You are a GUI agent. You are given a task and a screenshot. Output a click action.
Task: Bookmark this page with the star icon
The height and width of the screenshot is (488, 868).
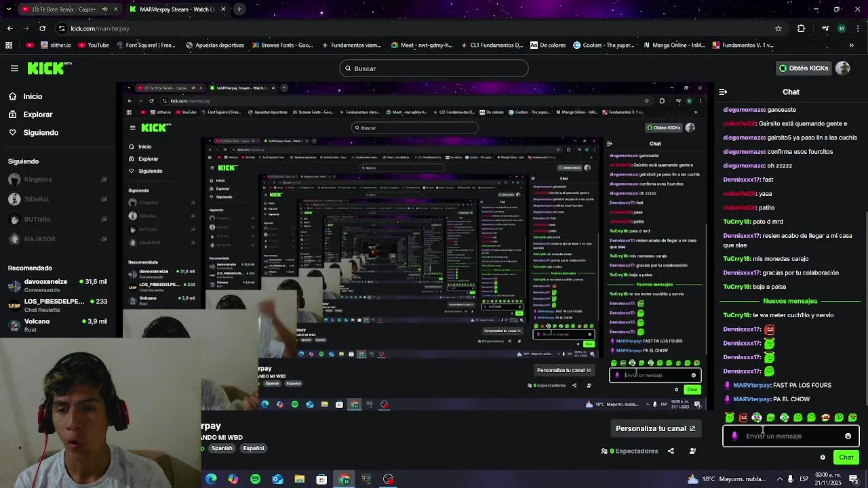(x=778, y=28)
